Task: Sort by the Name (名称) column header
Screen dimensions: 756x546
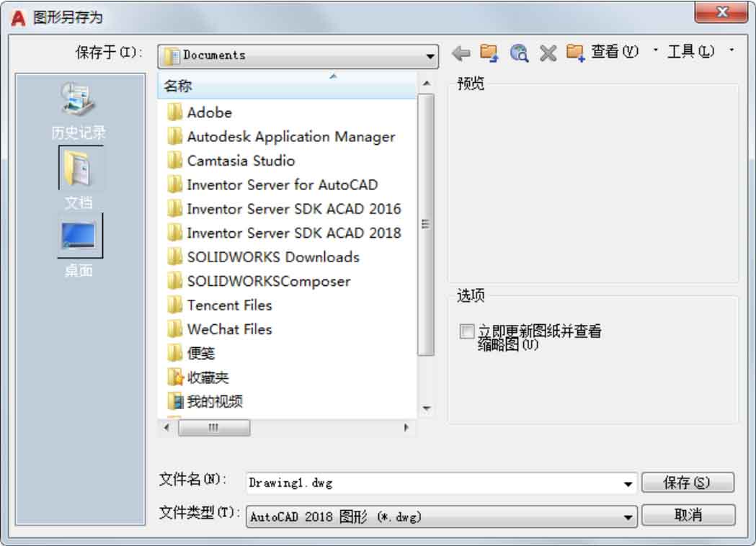Action: (287, 86)
